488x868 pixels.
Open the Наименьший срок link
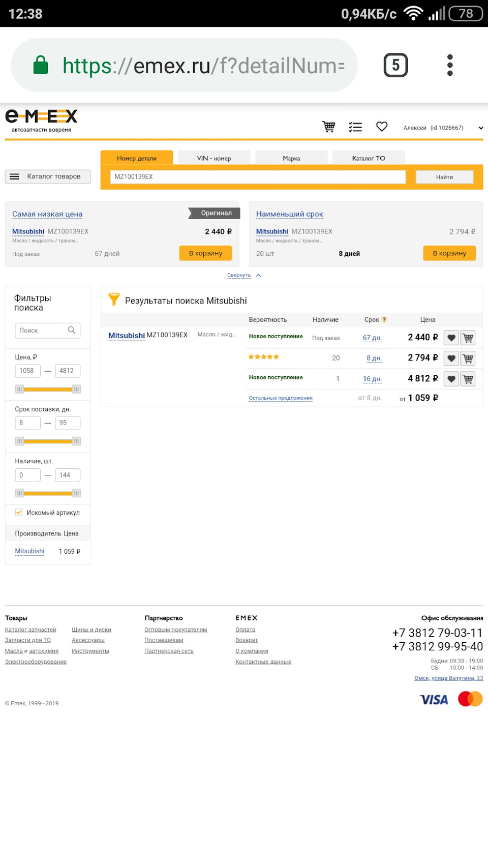[290, 214]
